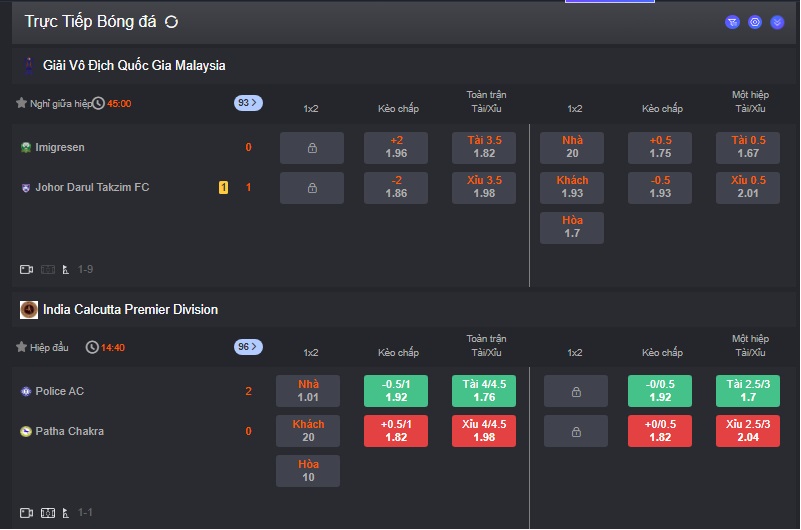The width and height of the screenshot is (801, 530).
Task: Expand 96 more markets for Calcutta match
Action: pos(248,347)
